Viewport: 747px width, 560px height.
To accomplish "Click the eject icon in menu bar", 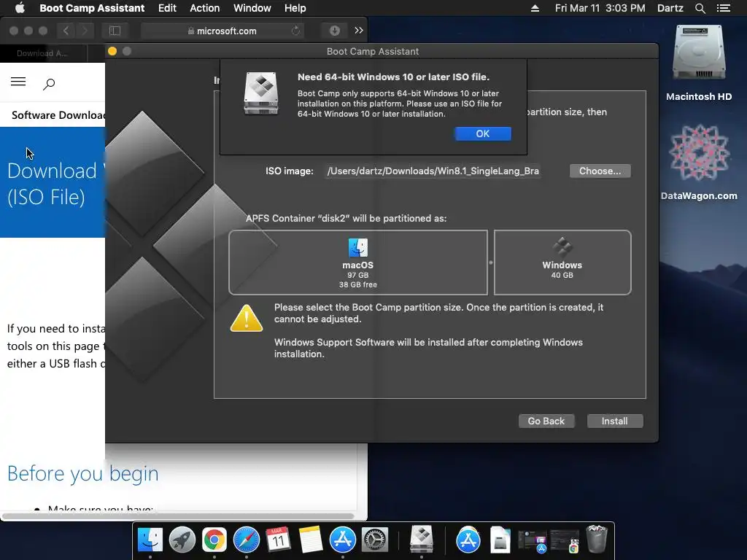I will point(535,8).
